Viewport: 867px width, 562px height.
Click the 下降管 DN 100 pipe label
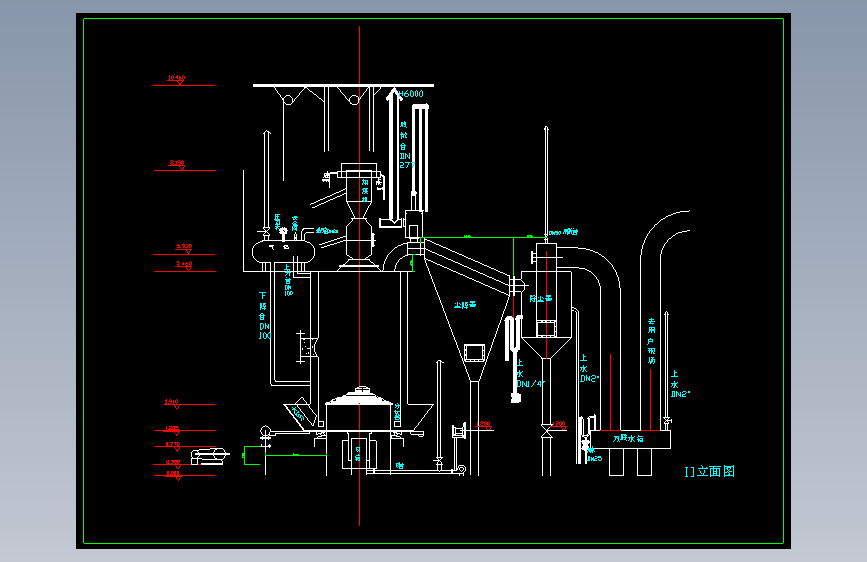[x=264, y=315]
